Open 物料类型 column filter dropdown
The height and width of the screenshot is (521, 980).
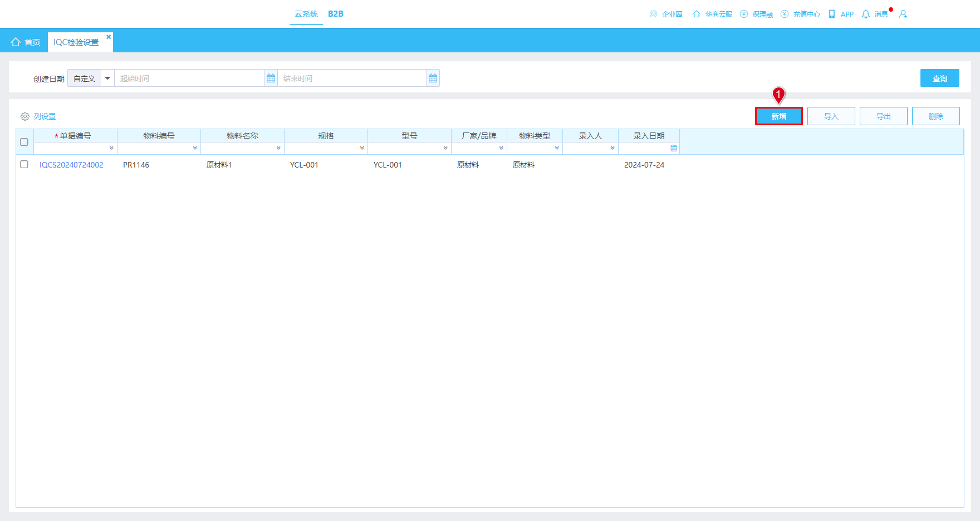point(557,148)
